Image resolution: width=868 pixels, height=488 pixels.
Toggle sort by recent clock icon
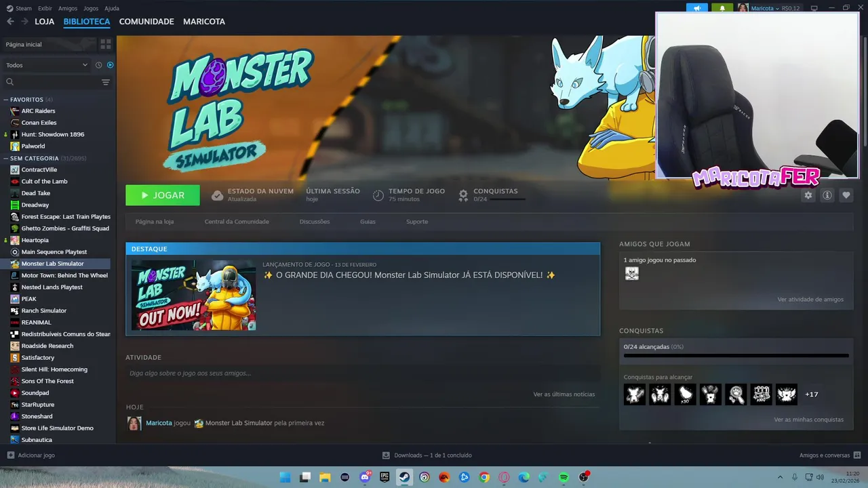pyautogui.click(x=98, y=65)
